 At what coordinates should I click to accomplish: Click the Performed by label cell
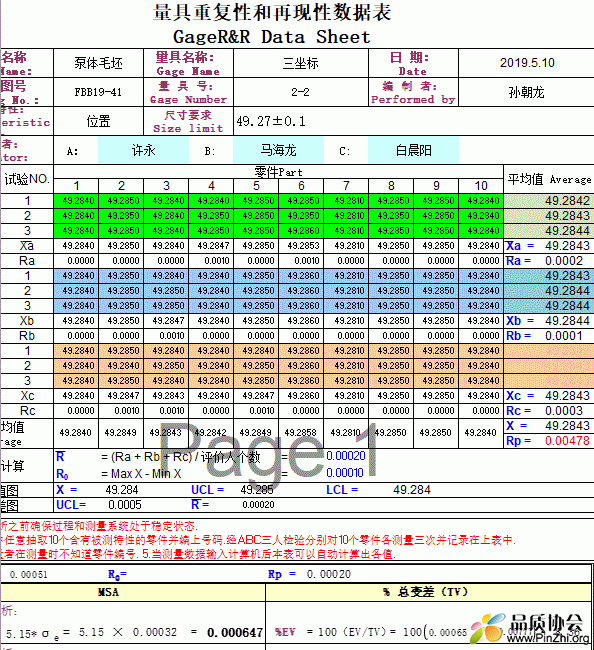[413, 92]
